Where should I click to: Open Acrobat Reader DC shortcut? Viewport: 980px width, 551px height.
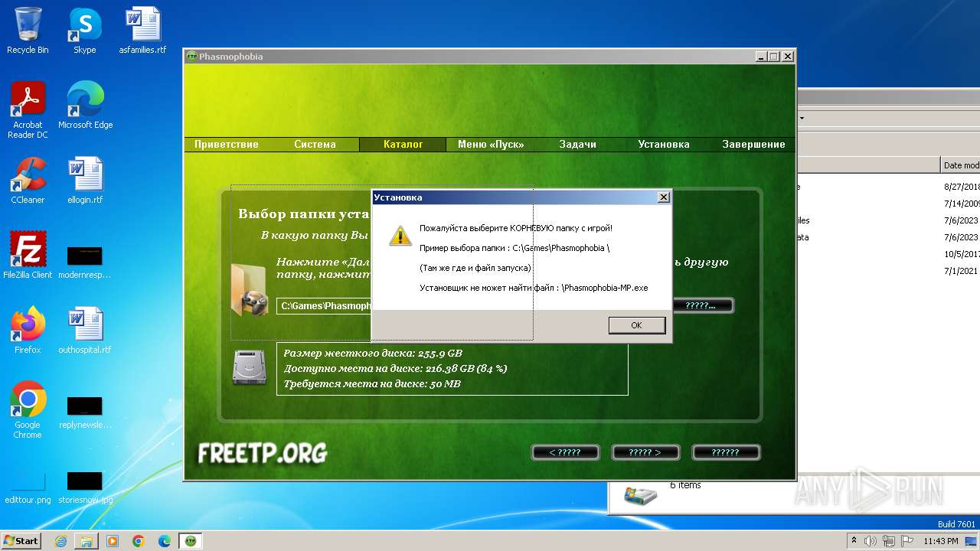[x=28, y=110]
